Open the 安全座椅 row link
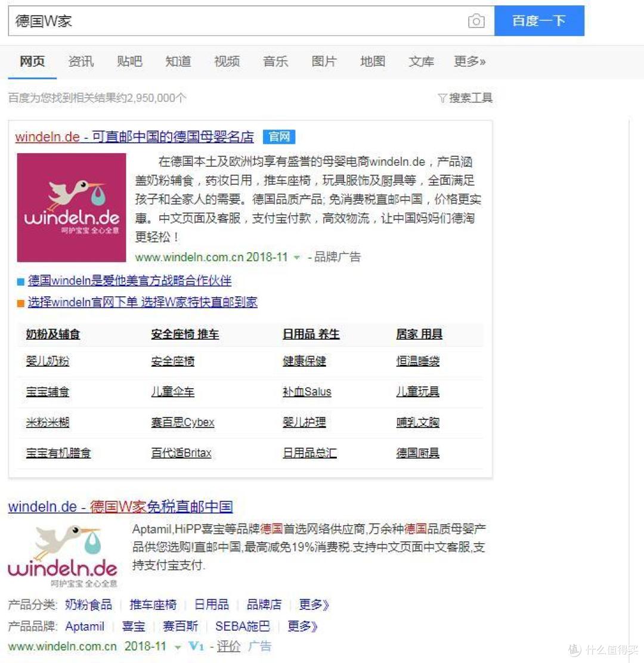 click(x=173, y=361)
